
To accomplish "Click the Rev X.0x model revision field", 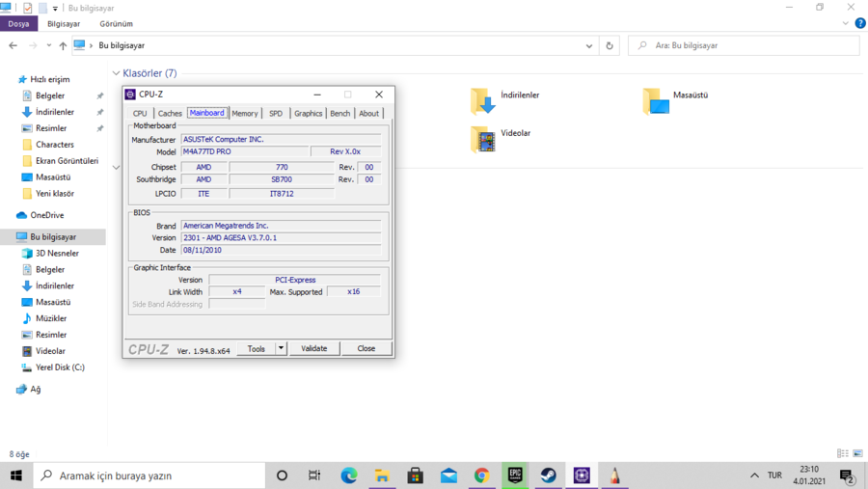I will [345, 151].
